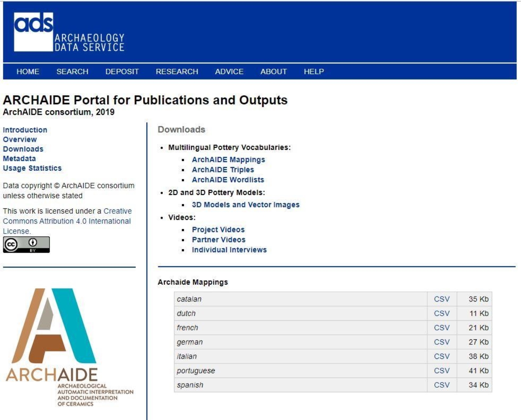Screen dimensions: 521x420
Task: Open the SEARCH menu item
Action: coord(72,72)
